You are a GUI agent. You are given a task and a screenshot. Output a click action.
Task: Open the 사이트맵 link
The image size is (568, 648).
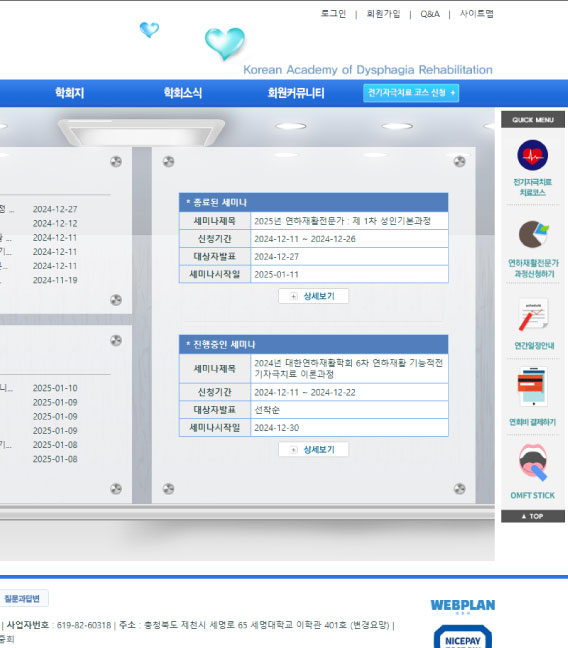(477, 14)
